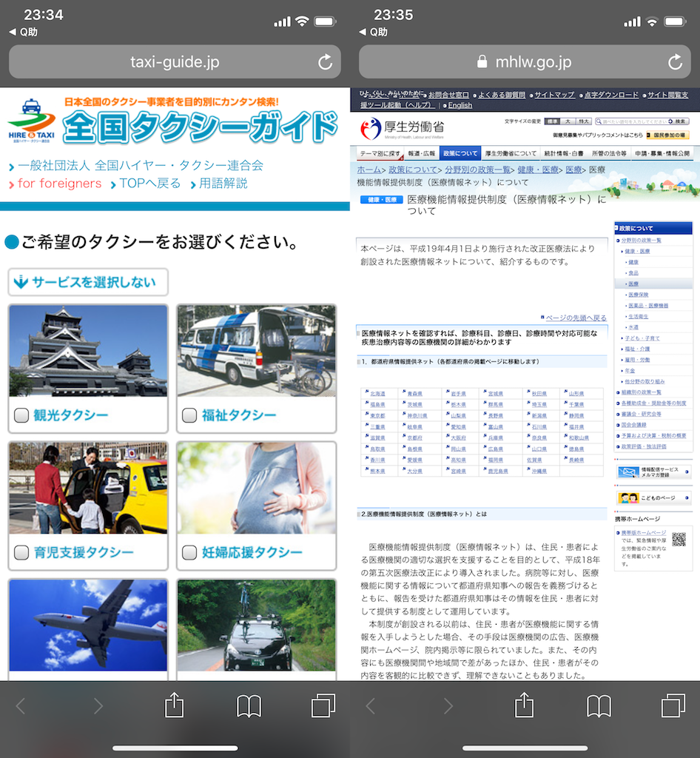Screen dimensions: 700x758
Task: Set text size to 特大
Action: click(585, 121)
